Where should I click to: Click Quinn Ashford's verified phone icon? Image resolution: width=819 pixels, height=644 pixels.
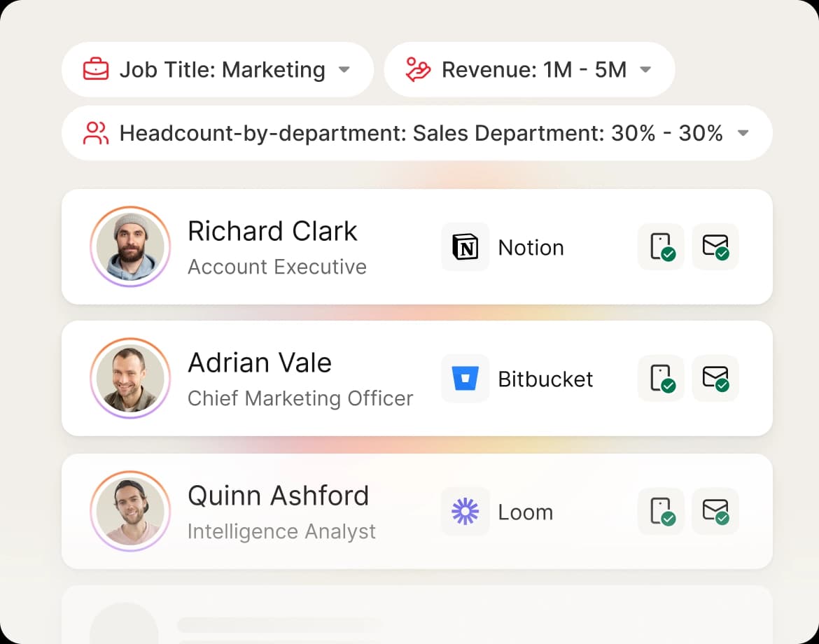click(x=661, y=512)
